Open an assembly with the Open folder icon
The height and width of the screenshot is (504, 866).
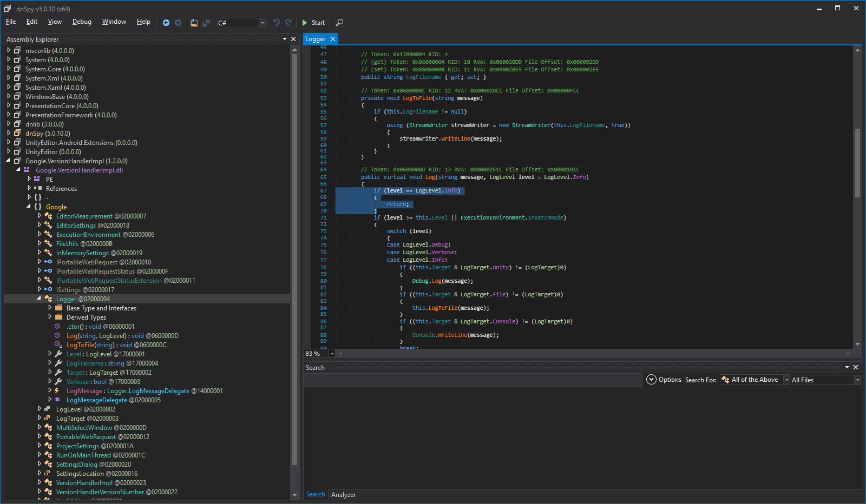194,23
